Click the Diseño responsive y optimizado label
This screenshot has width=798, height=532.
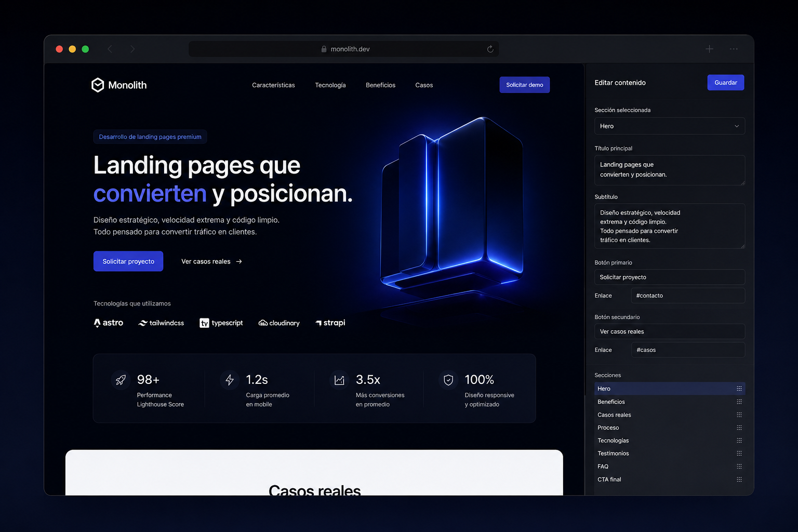pos(489,400)
